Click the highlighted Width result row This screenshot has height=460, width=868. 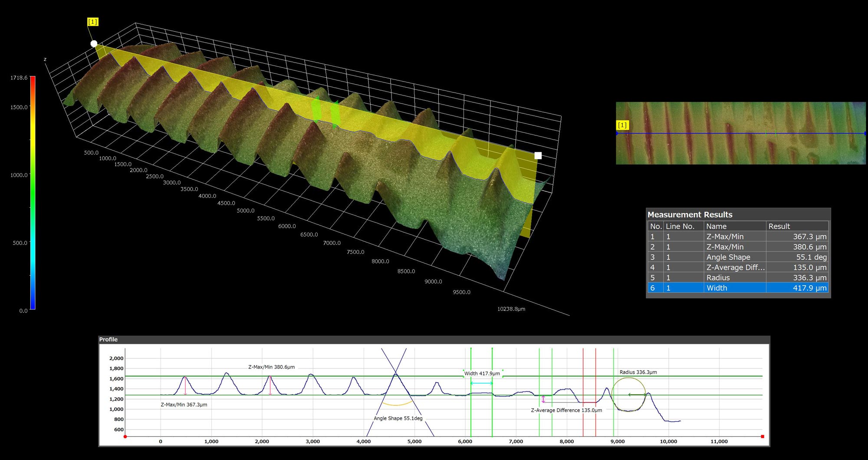(738, 288)
